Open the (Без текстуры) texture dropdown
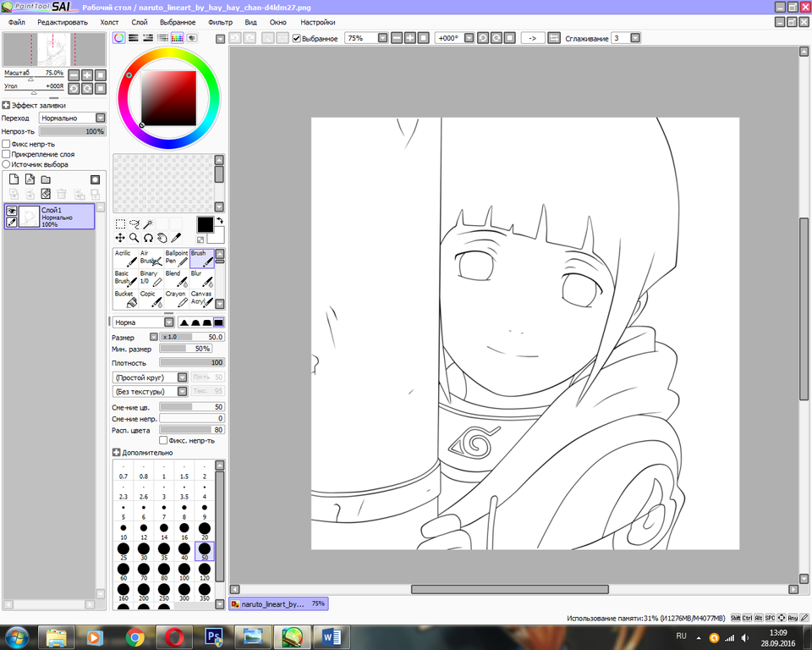Screen dimensions: 812x650 click(183, 391)
